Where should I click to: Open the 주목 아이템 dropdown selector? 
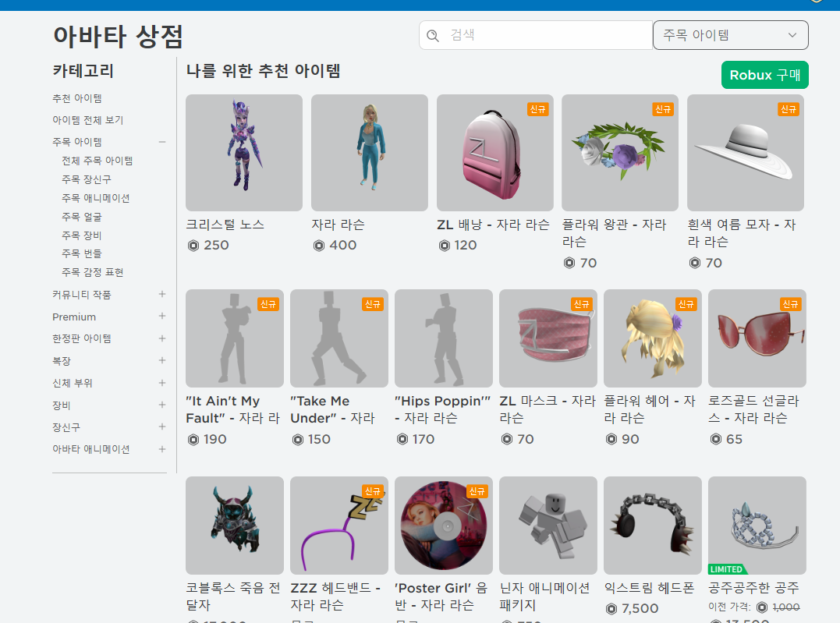(x=730, y=35)
